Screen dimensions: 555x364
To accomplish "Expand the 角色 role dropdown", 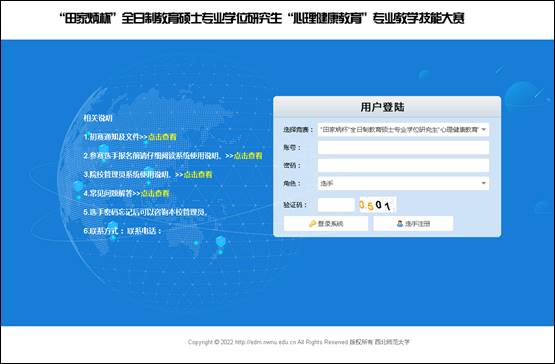I will tap(403, 183).
